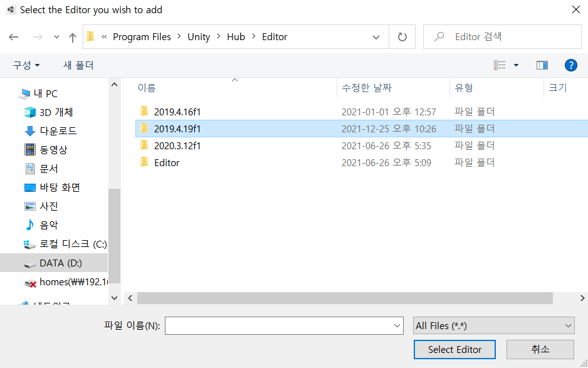Expand the file name history dropdown
This screenshot has height=368, width=588.
pyautogui.click(x=397, y=325)
